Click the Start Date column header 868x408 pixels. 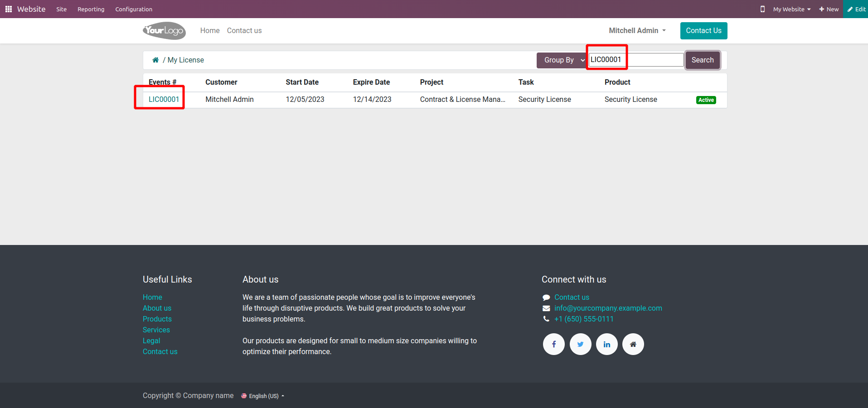coord(302,82)
